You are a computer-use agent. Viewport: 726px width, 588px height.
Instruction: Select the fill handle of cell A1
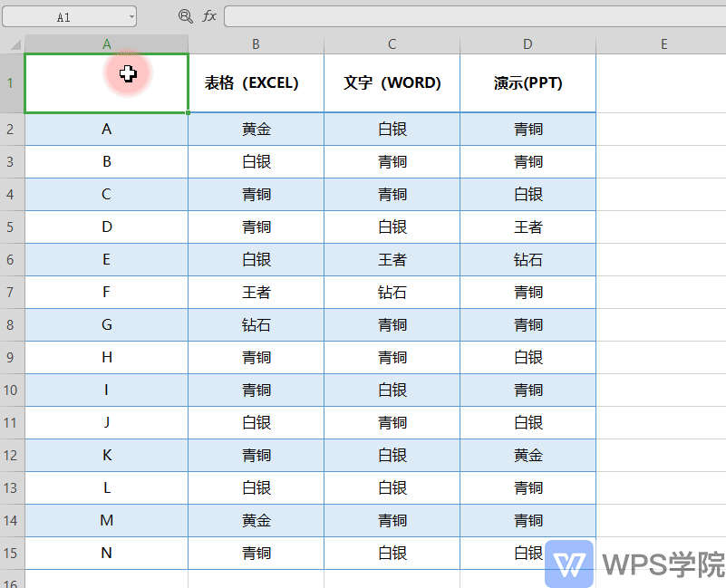click(x=188, y=112)
